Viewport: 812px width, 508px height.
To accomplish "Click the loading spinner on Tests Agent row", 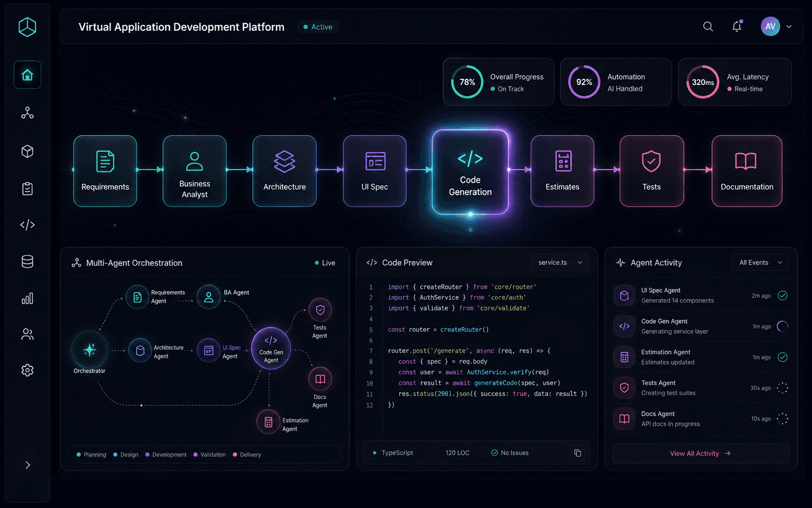I will [x=782, y=388].
